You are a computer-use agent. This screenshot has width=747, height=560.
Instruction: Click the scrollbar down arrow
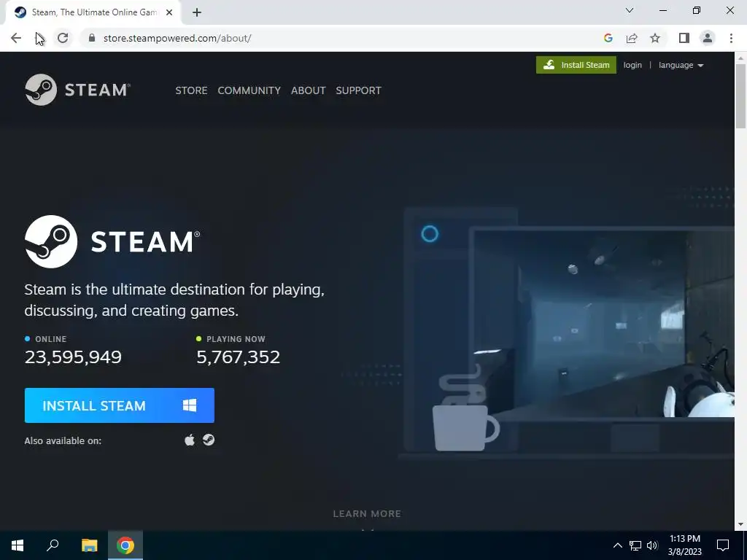tap(740, 524)
